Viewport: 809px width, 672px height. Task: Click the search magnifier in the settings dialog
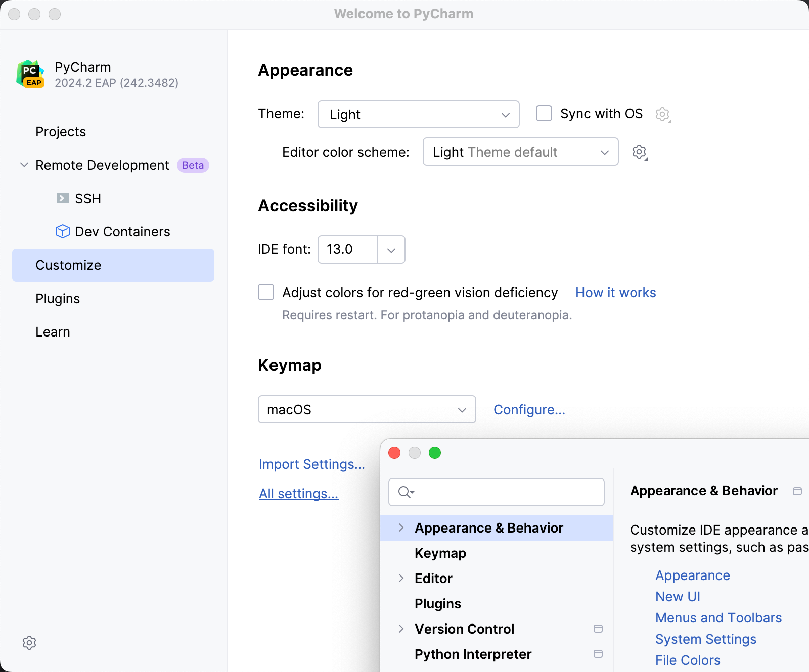tap(404, 492)
